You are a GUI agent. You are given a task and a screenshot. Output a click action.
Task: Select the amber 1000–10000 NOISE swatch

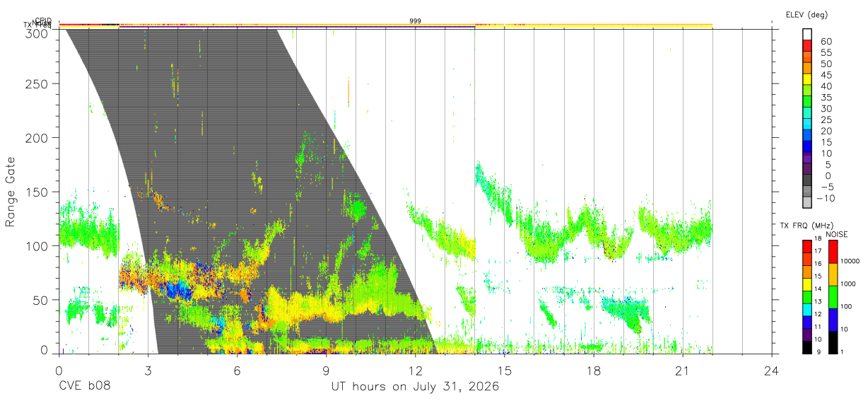pyautogui.click(x=833, y=274)
